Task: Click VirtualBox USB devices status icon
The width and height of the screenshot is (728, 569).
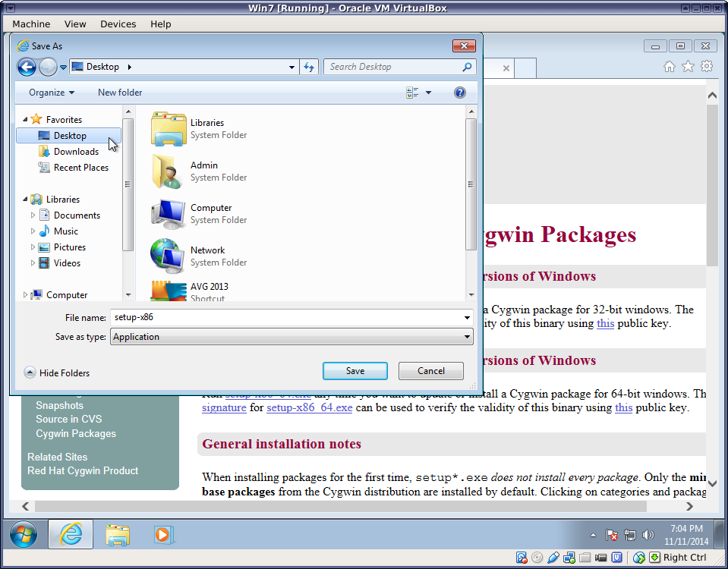Action: 553,558
